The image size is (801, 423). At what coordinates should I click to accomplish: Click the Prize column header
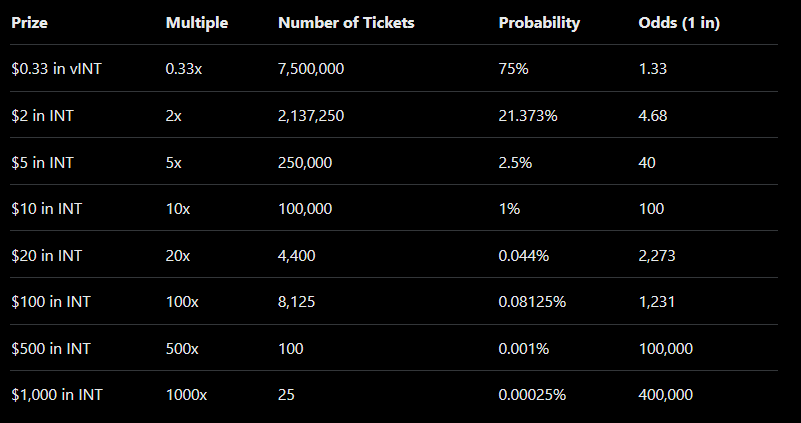point(31,23)
